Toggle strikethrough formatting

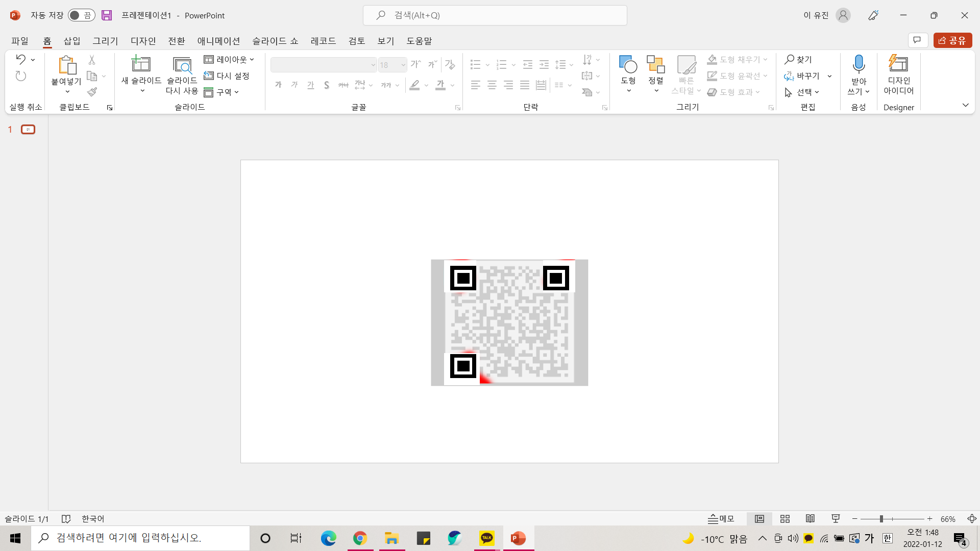(x=344, y=85)
